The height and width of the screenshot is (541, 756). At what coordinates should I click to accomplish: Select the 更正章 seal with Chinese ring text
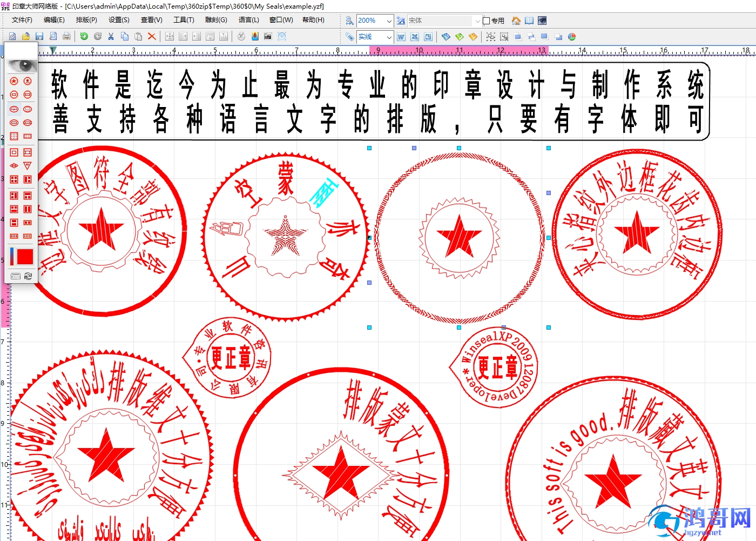(x=226, y=358)
